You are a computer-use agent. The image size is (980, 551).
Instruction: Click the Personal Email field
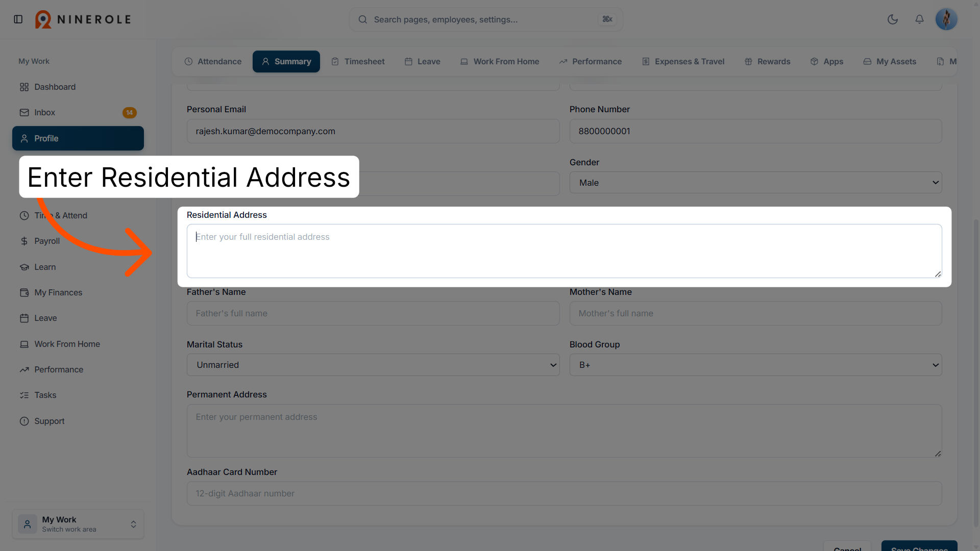click(x=373, y=131)
